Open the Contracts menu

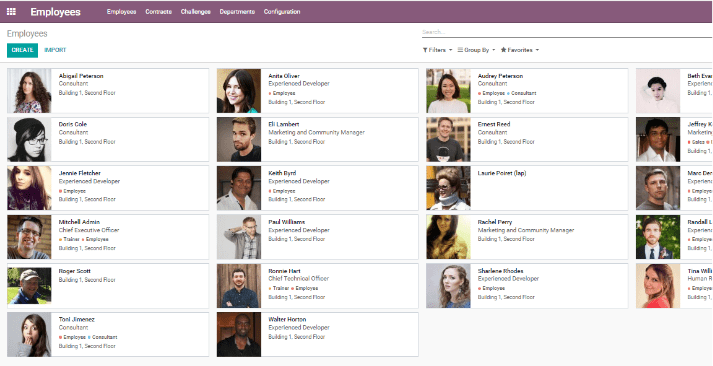[158, 12]
